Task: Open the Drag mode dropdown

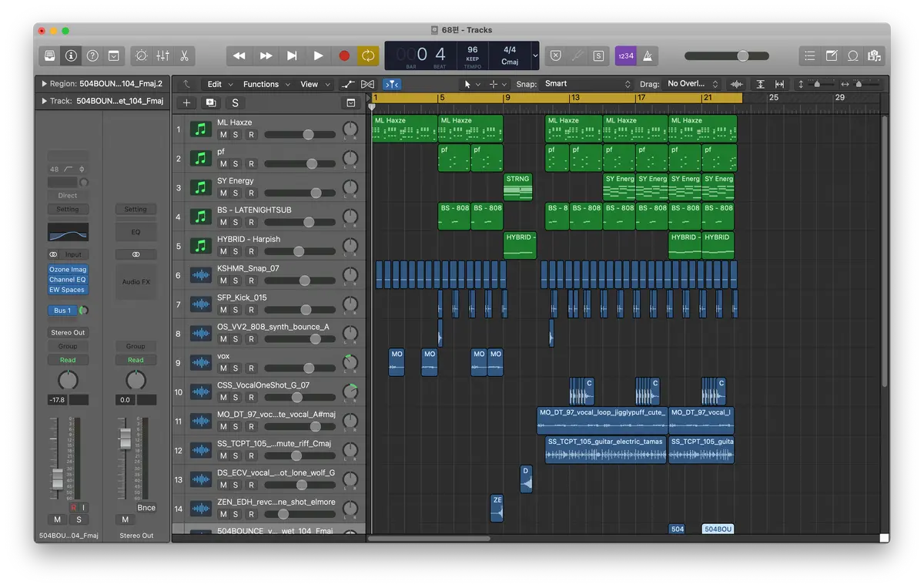Action: point(692,84)
